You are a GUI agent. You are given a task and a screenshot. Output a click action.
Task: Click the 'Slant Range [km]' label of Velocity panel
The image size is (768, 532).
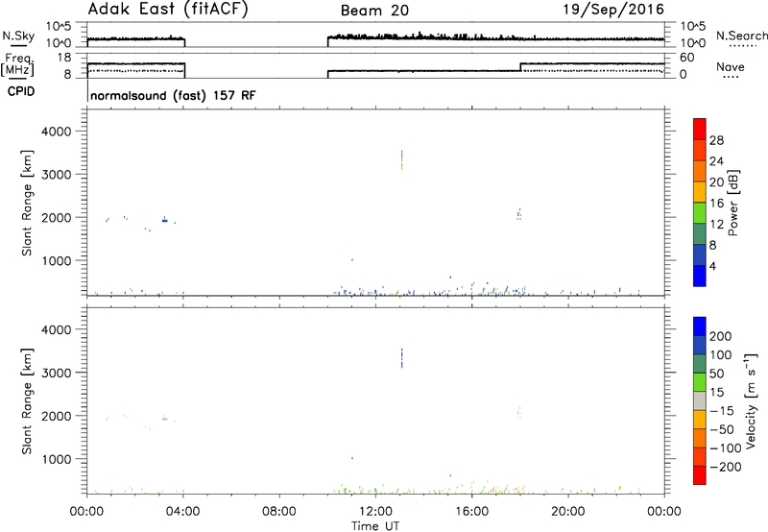point(27,400)
